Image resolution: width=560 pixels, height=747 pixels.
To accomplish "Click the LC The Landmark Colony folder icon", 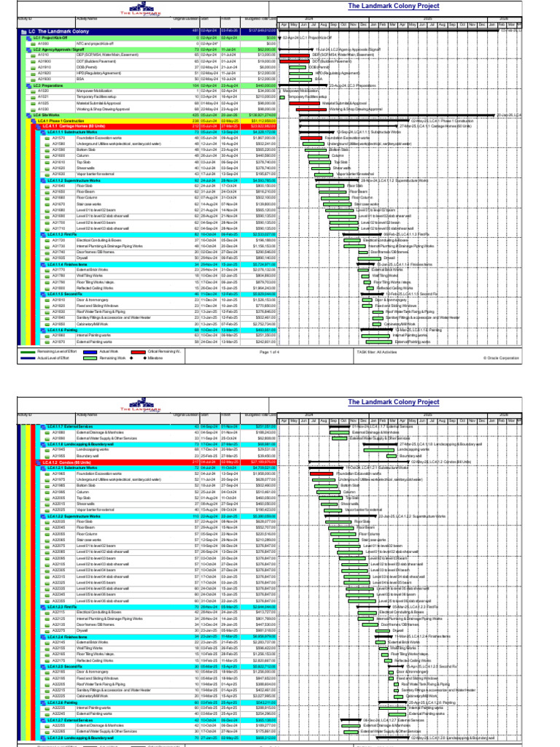I will point(24,31).
